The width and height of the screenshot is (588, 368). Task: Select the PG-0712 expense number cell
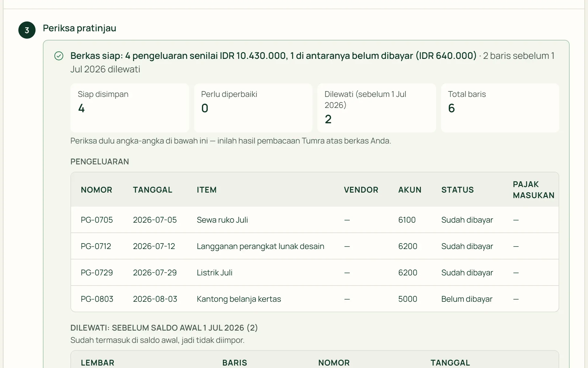point(96,246)
